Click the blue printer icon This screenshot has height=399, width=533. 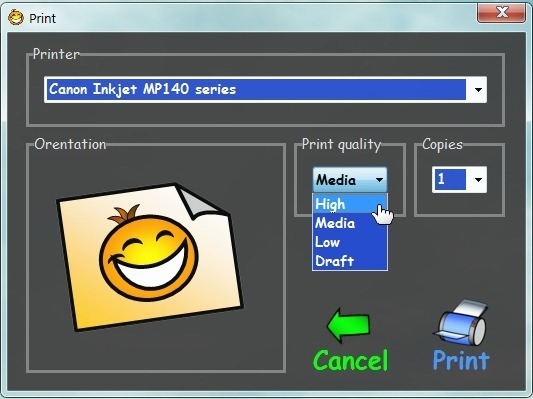(461, 323)
